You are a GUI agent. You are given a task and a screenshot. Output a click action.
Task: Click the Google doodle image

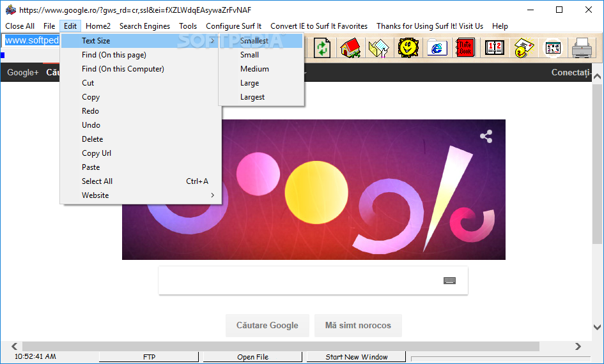(314, 189)
